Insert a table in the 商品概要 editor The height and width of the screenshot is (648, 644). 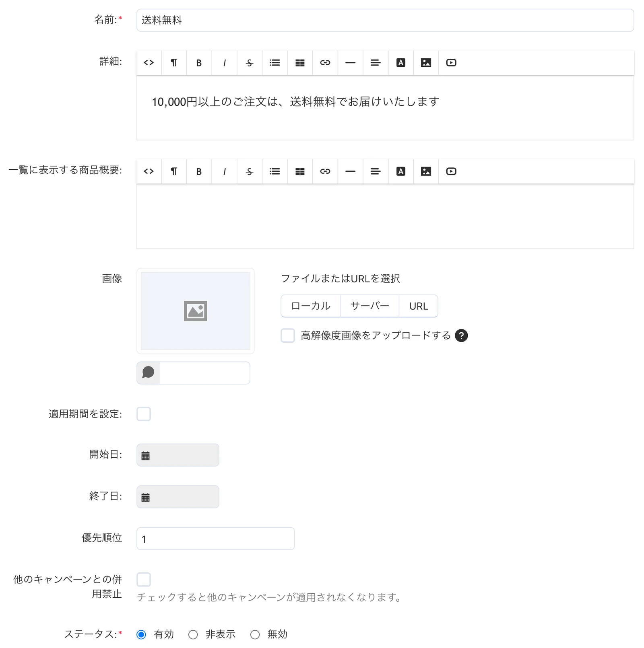[300, 171]
